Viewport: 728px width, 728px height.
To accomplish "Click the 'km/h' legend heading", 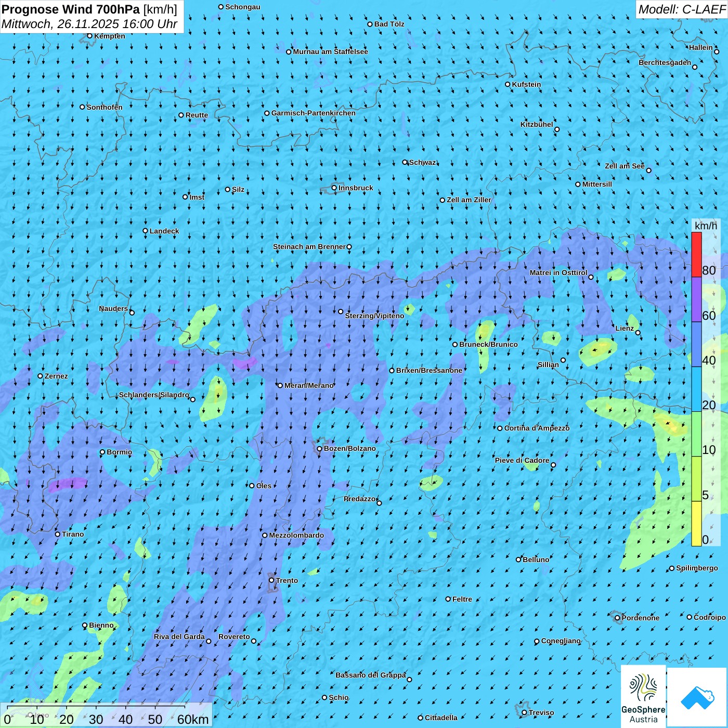I will 706,225.
